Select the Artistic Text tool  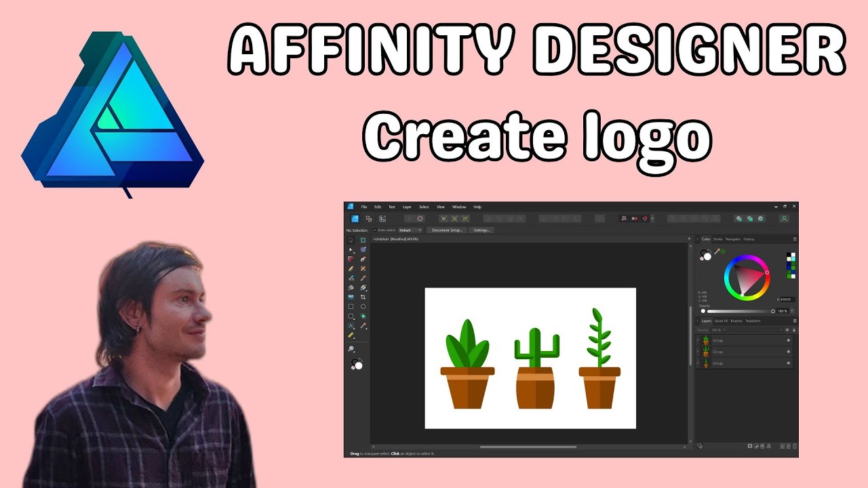coord(351,325)
